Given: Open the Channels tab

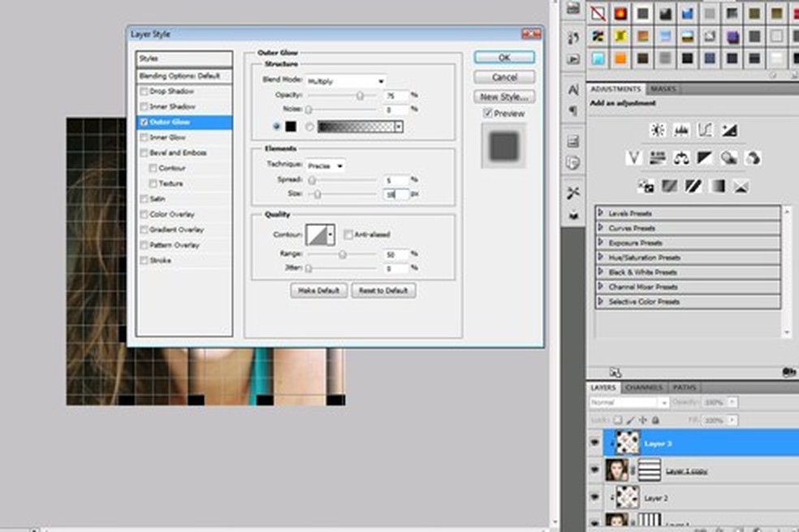Looking at the screenshot, I should pos(644,387).
